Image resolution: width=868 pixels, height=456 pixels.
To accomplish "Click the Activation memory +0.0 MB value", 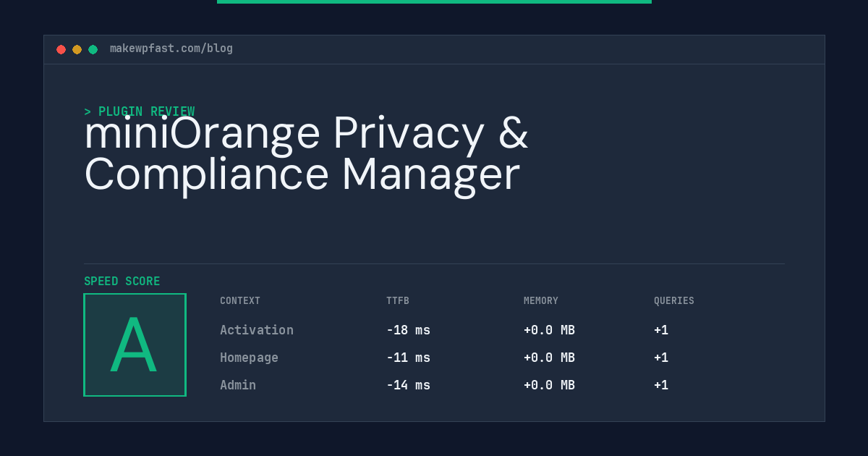I will click(x=550, y=330).
